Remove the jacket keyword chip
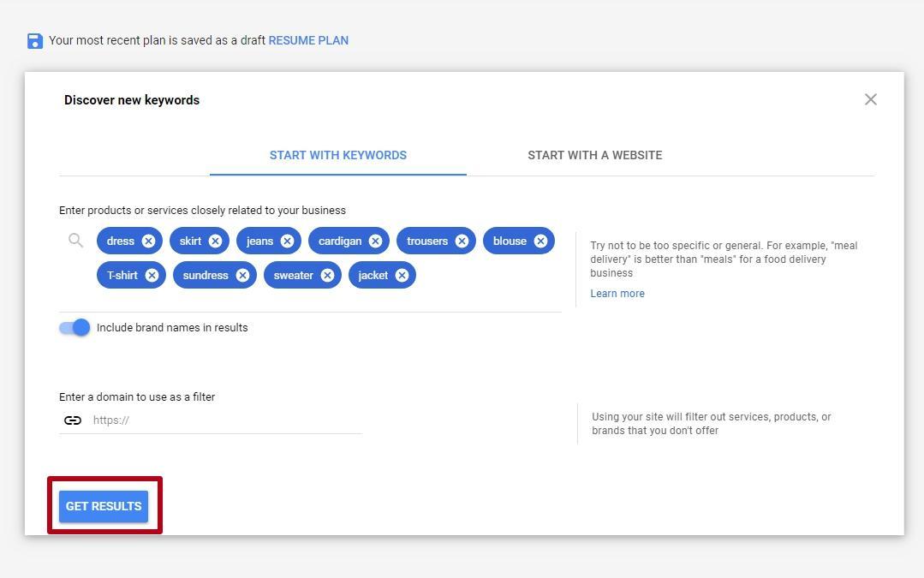 [402, 275]
